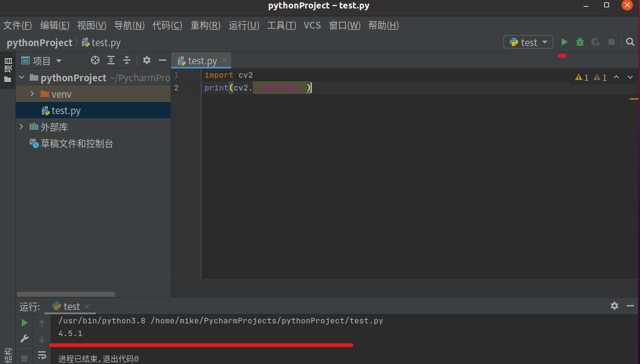Image resolution: width=640 pixels, height=364 pixels.
Task: Open the 代码(C) menu
Action: point(167,25)
